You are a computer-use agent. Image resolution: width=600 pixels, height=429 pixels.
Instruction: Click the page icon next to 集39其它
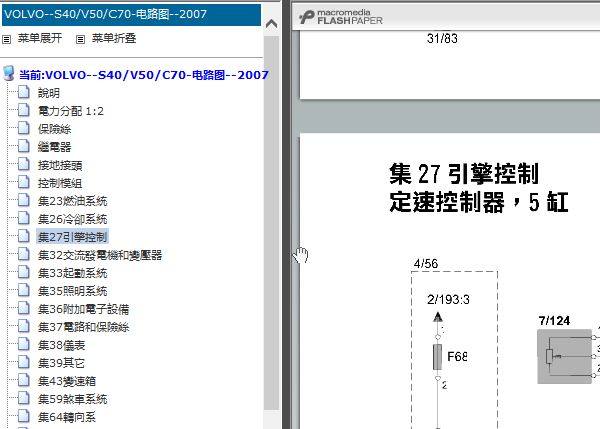pos(24,362)
